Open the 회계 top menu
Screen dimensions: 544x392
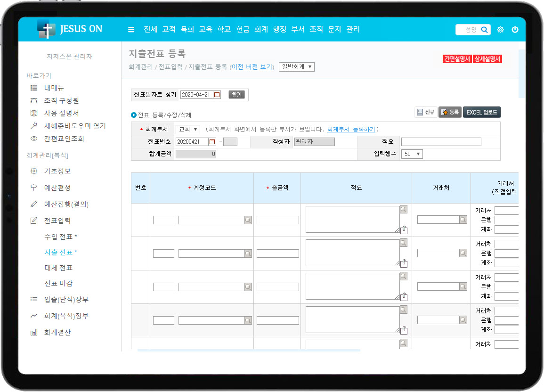261,29
